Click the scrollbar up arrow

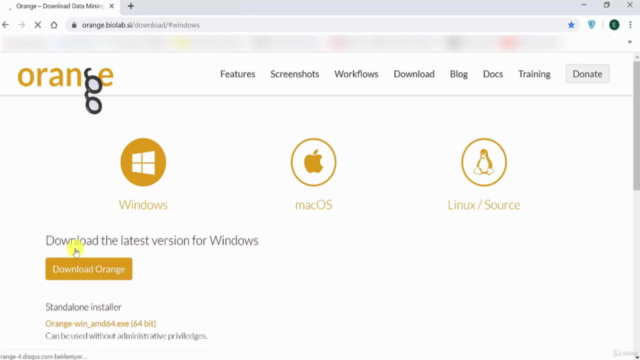[636, 57]
